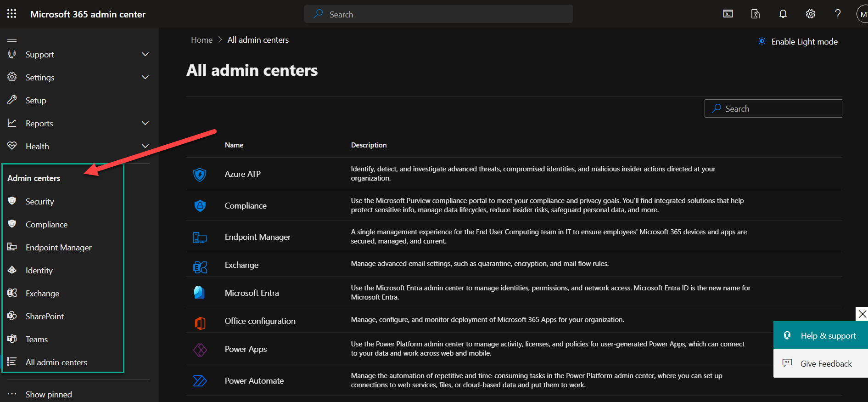Close the Help & support flyout
The width and height of the screenshot is (868, 402).
(862, 314)
